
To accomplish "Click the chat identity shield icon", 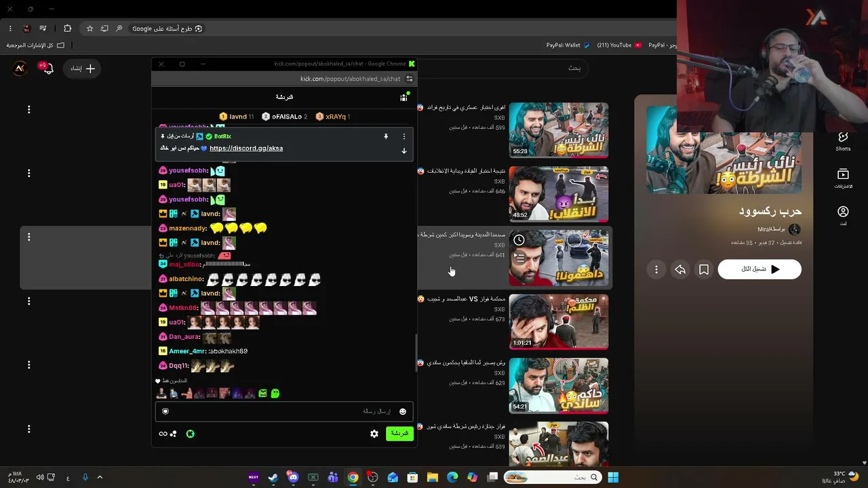I will pyautogui.click(x=165, y=411).
